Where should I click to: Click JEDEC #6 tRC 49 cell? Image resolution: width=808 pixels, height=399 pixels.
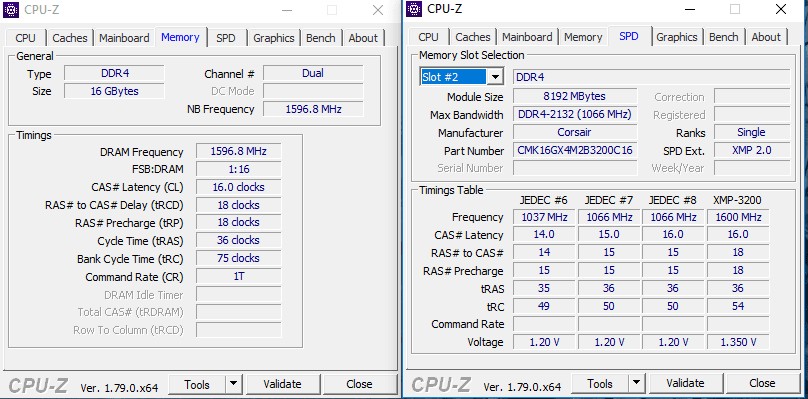point(544,306)
